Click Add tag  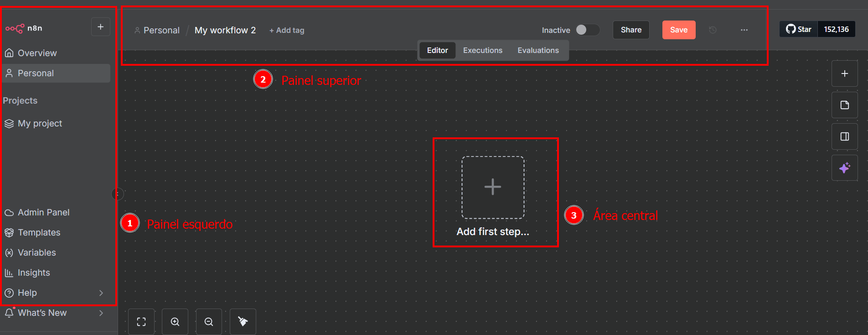coord(287,30)
